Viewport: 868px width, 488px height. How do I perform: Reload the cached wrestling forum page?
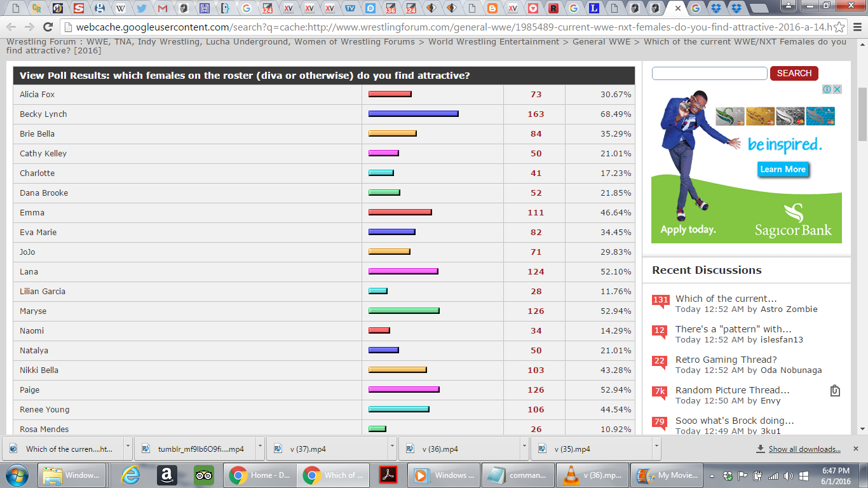(48, 27)
